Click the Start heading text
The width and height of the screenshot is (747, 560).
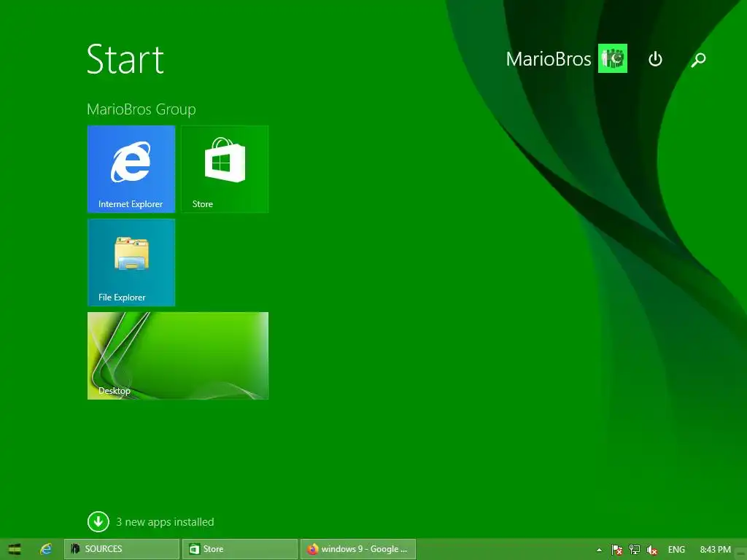[x=125, y=59]
